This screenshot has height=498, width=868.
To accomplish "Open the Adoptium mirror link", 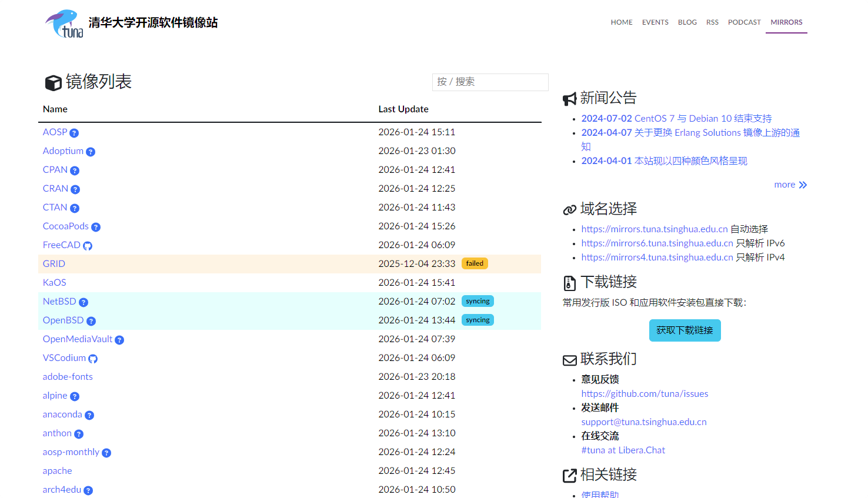I will (63, 151).
